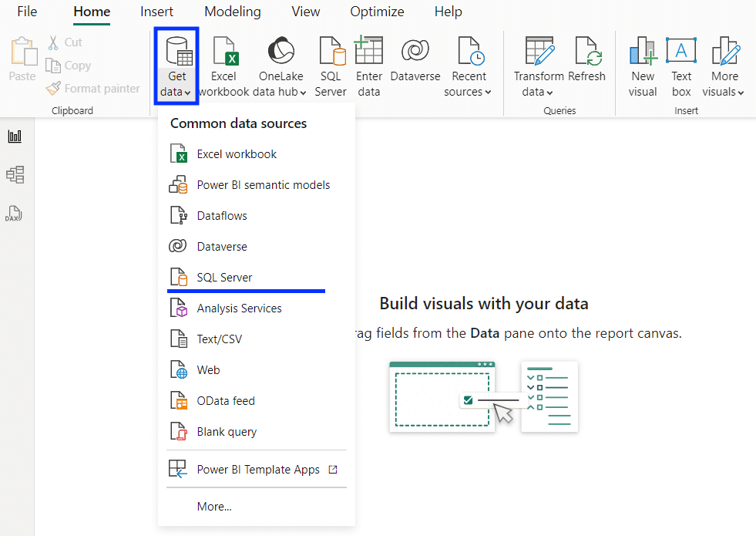Click Dataverse swirl icon in dropdown list
The height and width of the screenshot is (536, 756).
coord(177,246)
